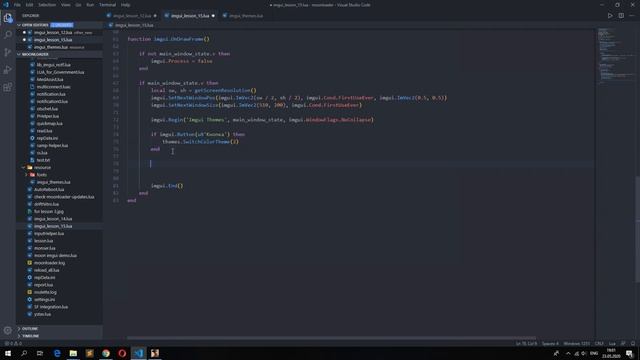Image resolution: width=640 pixels, height=360 pixels.
Task: Open the View menu
Action: tap(65, 5)
